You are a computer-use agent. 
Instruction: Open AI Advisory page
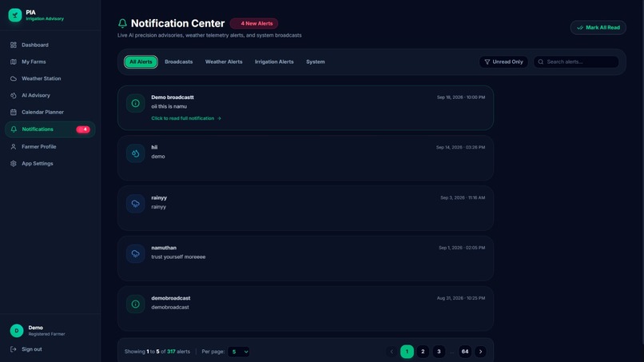point(50,95)
